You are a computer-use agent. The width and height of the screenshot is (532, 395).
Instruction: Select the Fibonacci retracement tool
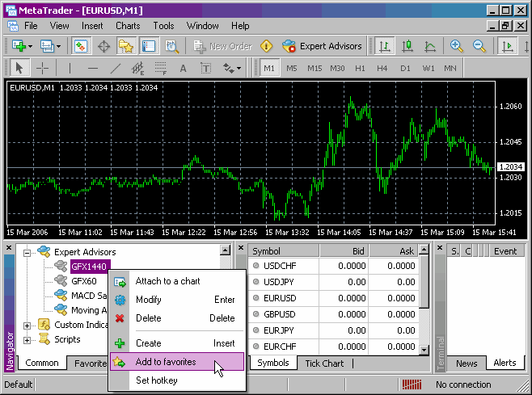point(160,68)
